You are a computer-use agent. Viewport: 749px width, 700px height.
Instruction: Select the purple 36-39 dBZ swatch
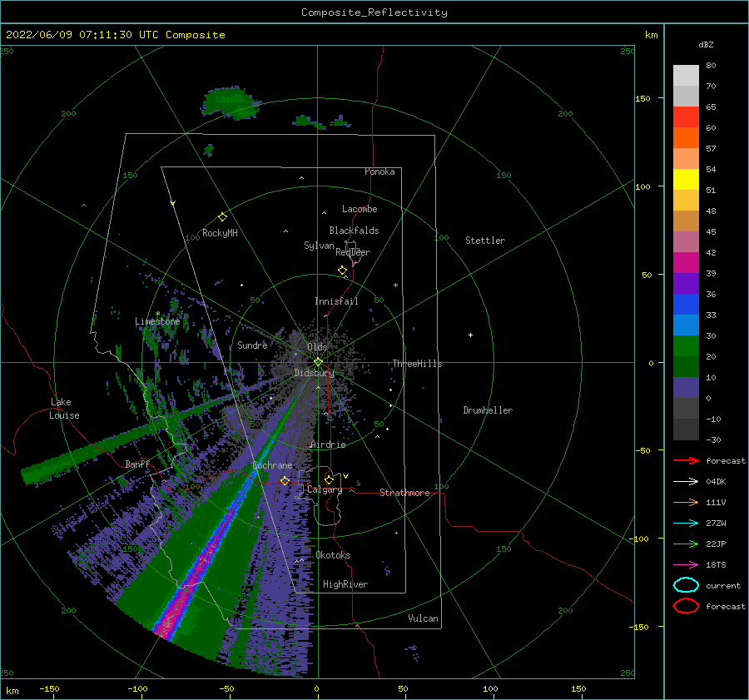[686, 284]
